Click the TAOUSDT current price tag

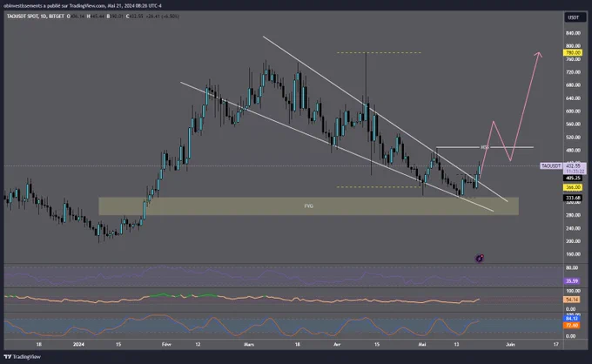[x=551, y=166]
